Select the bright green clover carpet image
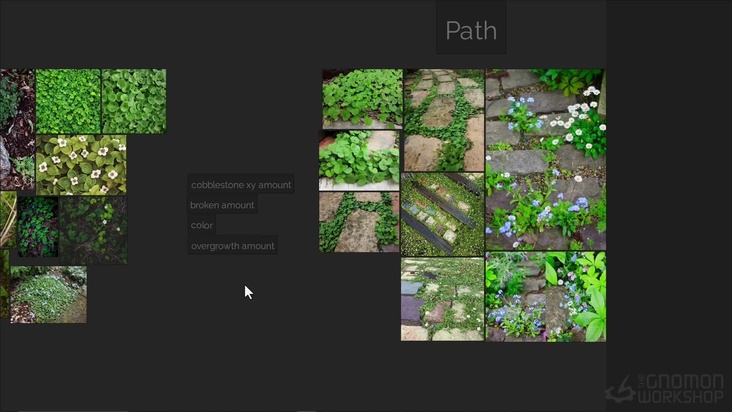Image resolution: width=732 pixels, height=412 pixels. pos(68,101)
